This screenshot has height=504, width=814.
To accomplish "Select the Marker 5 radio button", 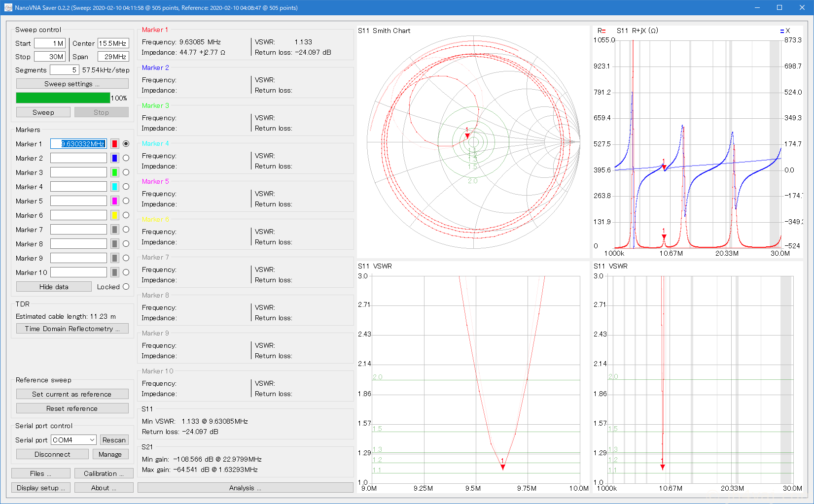I will pyautogui.click(x=126, y=201).
